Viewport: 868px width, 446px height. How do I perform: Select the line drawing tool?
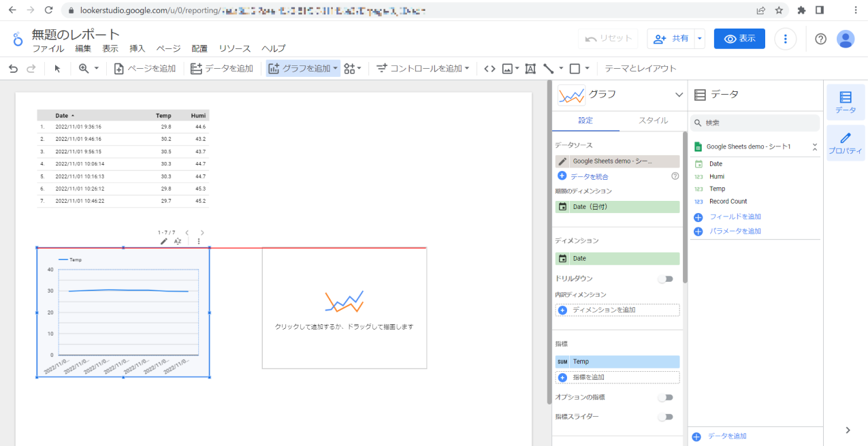[547, 68]
